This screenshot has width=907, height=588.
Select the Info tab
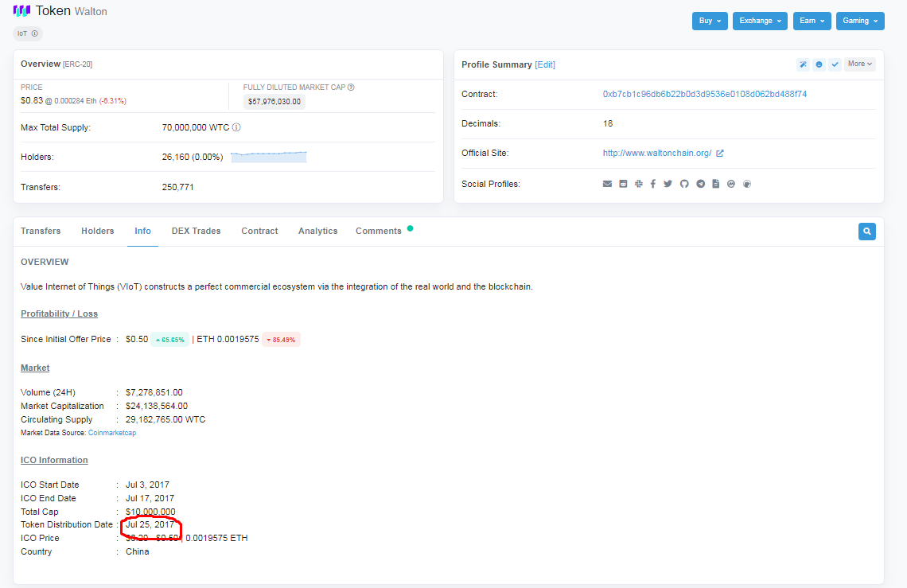(143, 231)
